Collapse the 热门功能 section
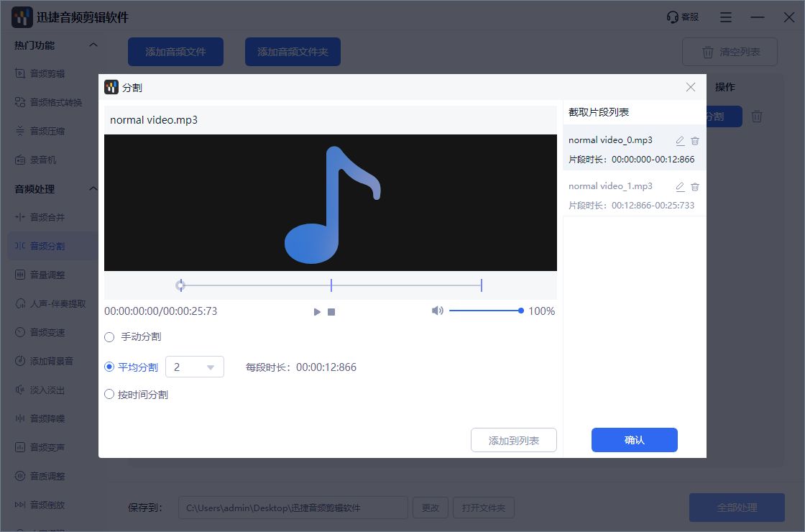 coord(93,45)
